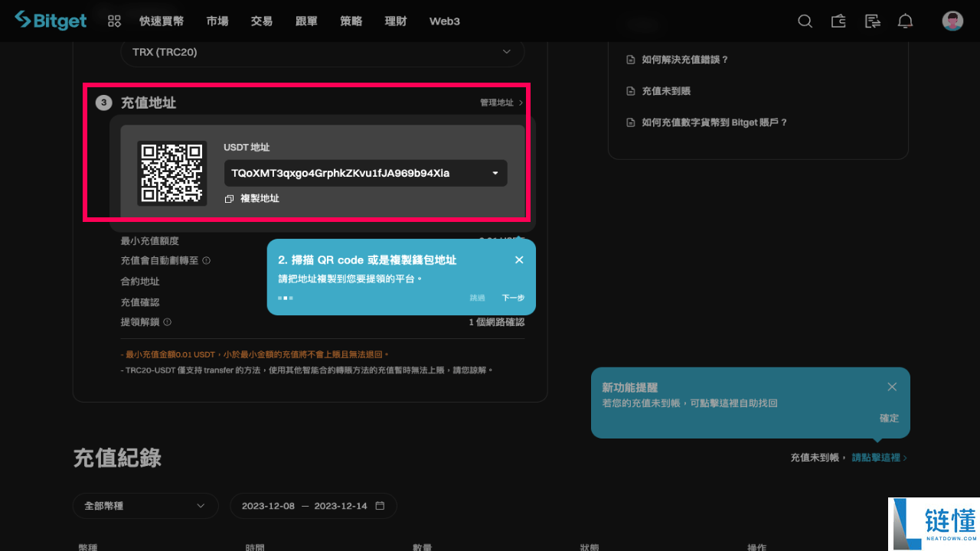980x551 pixels.
Task: Click document icon beside 充值未到賬
Action: (x=631, y=91)
